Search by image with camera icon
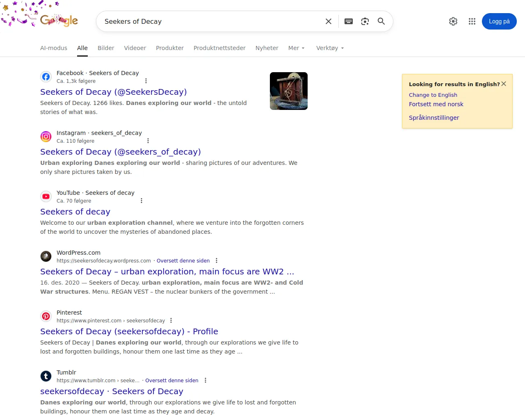This screenshot has height=420, width=525. [x=365, y=21]
